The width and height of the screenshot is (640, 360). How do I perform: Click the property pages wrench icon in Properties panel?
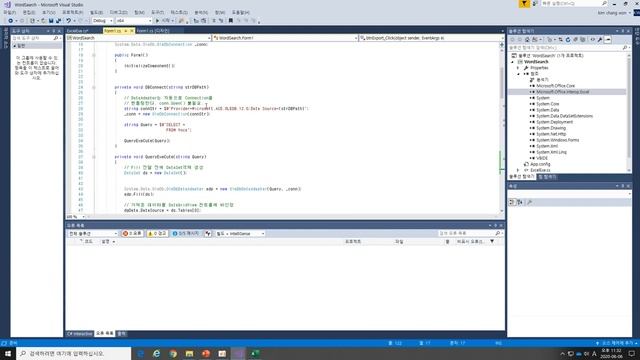click(x=529, y=202)
